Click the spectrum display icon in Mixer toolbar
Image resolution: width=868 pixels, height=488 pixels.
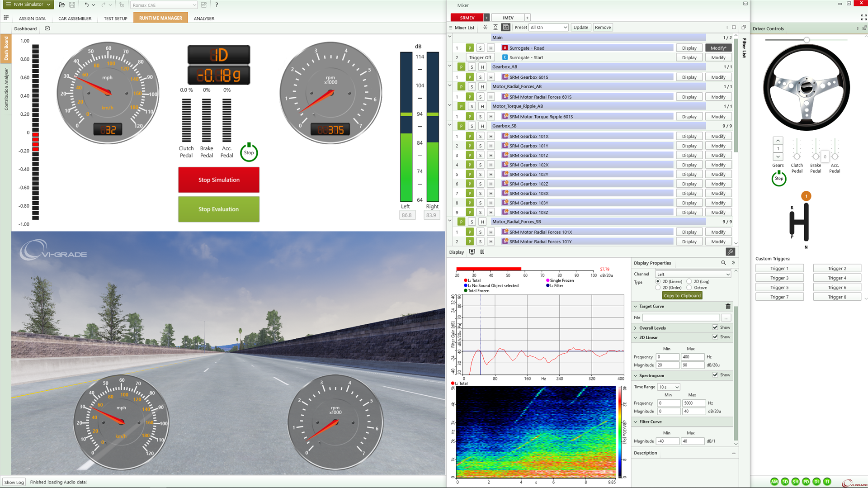tap(505, 27)
